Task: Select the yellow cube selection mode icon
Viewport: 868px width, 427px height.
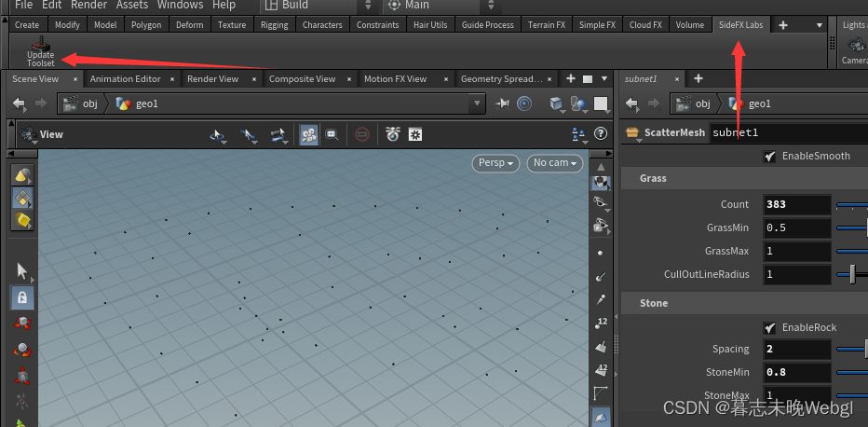Action: click(x=21, y=220)
